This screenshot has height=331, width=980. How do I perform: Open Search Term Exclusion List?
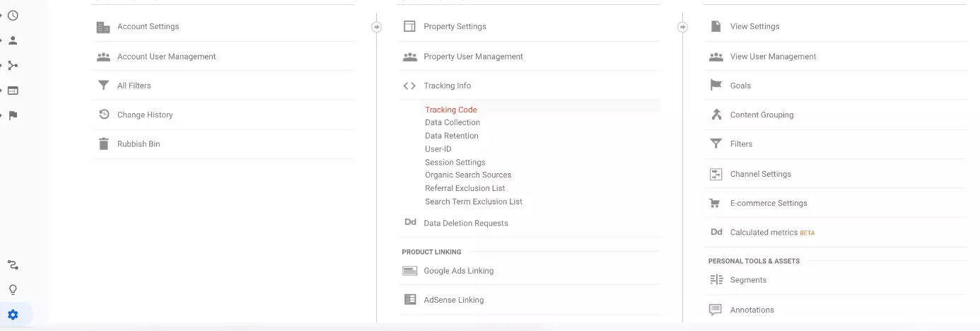474,202
